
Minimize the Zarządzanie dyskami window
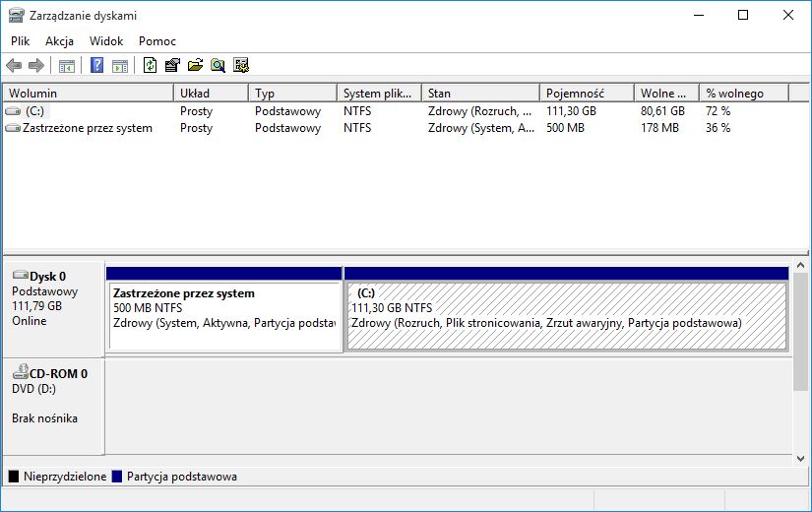pyautogui.click(x=699, y=15)
